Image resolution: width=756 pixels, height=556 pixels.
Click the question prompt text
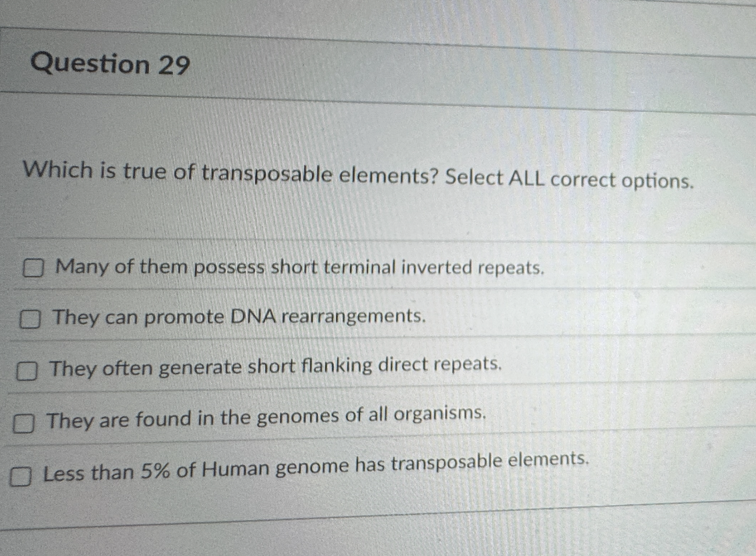357,175
